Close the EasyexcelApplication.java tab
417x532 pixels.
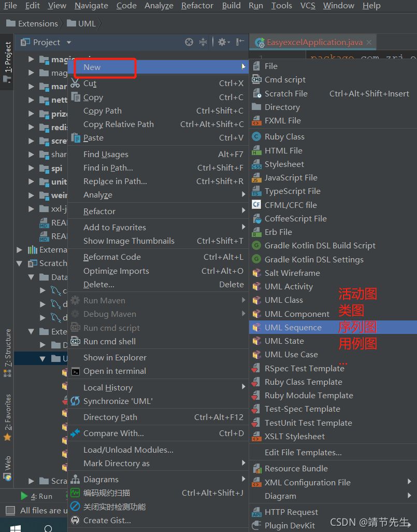[369, 43]
